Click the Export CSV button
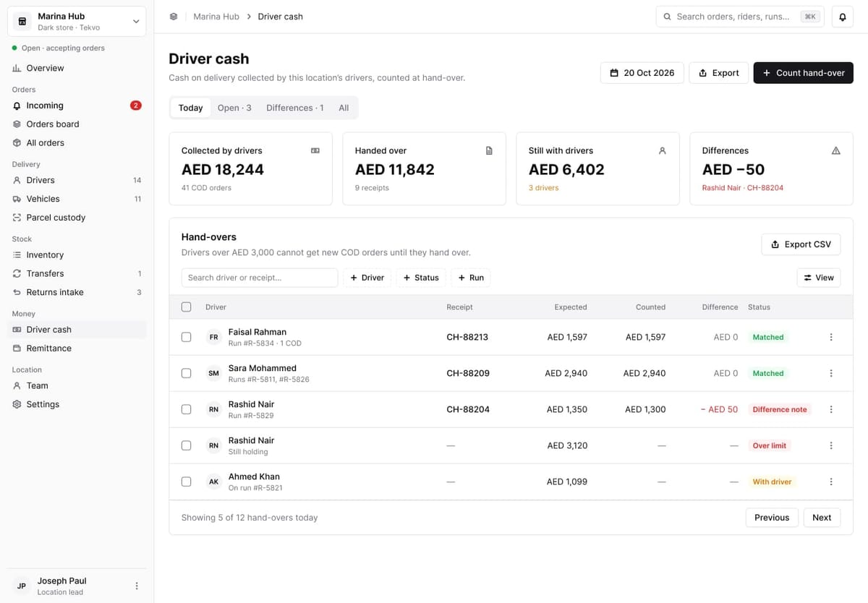Viewport: 868px width, 603px height. pos(801,244)
